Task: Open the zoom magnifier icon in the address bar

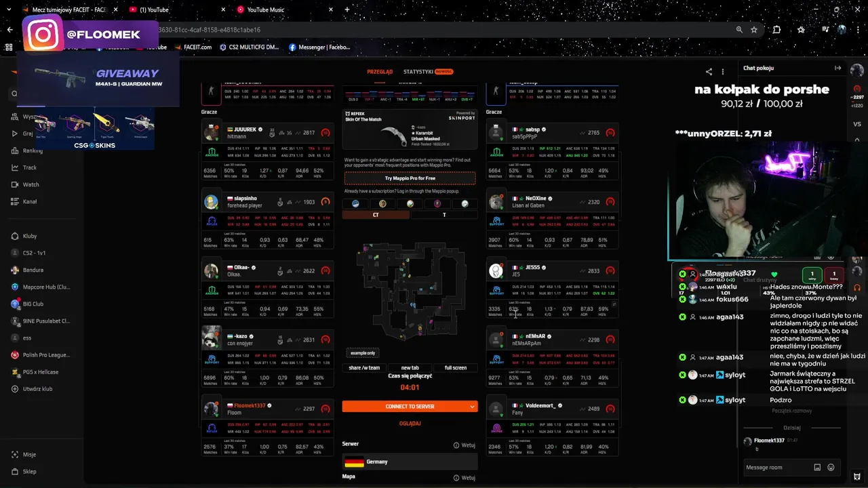Action: tap(739, 30)
